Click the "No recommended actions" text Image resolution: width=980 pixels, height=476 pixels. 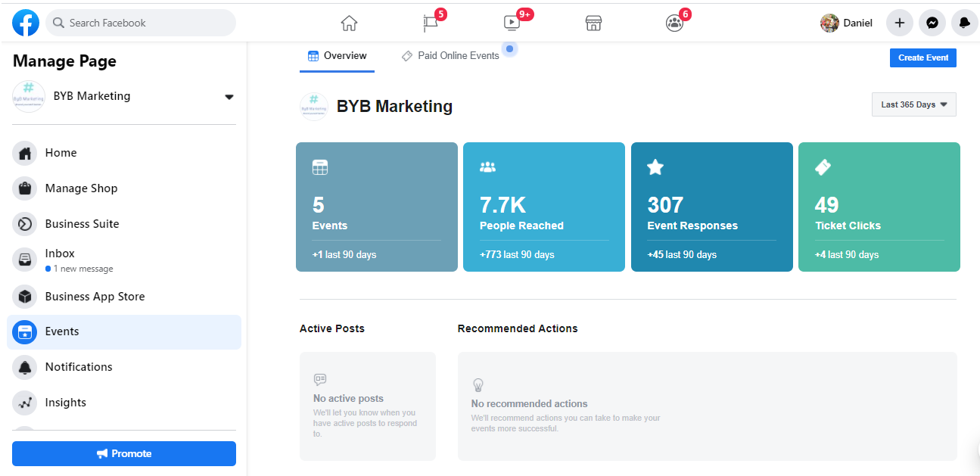click(x=530, y=404)
